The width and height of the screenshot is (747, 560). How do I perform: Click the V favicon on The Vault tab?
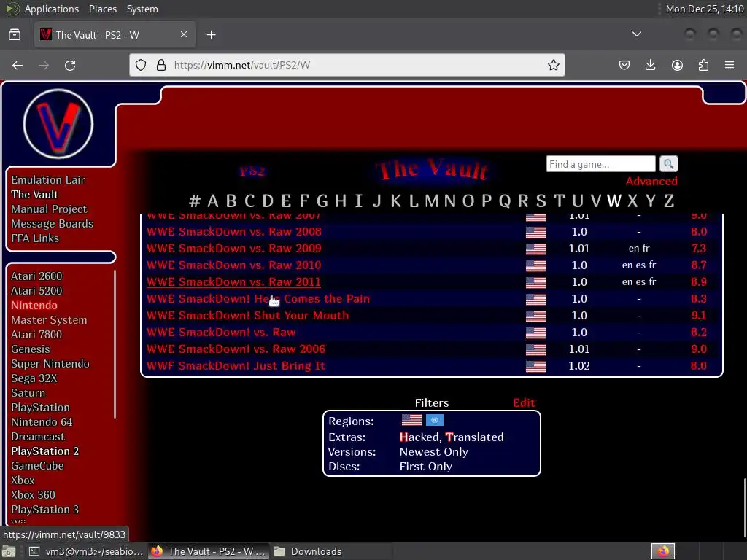[x=46, y=34]
